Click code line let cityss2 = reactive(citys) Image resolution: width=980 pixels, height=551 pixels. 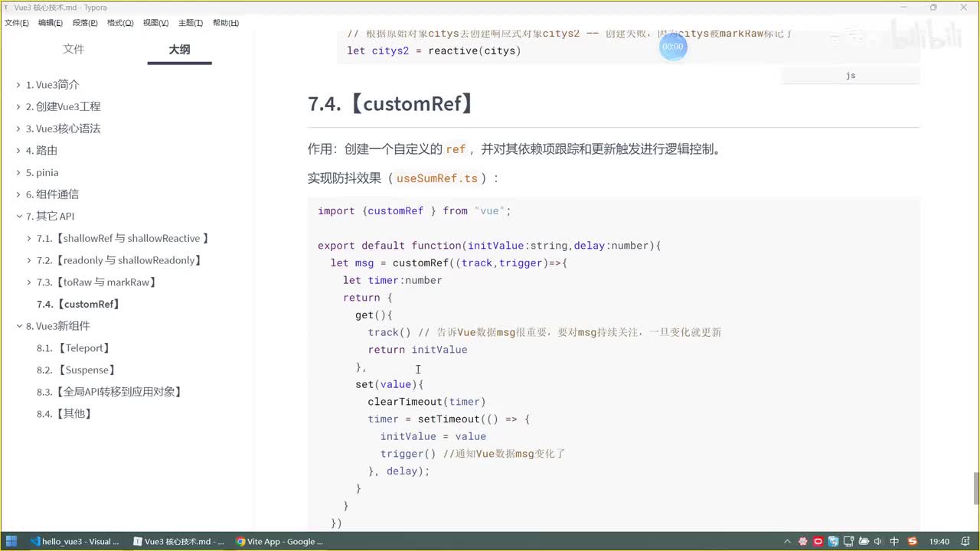pos(433,51)
